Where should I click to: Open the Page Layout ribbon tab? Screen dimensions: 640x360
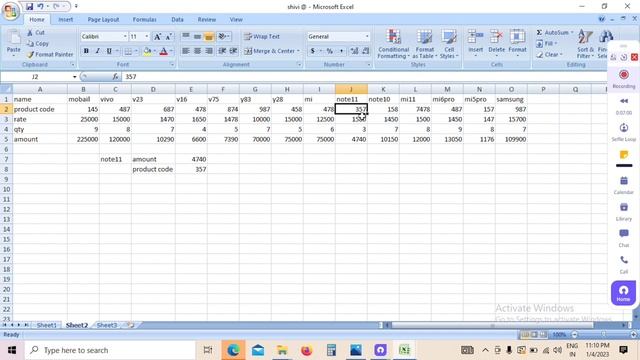click(x=103, y=19)
